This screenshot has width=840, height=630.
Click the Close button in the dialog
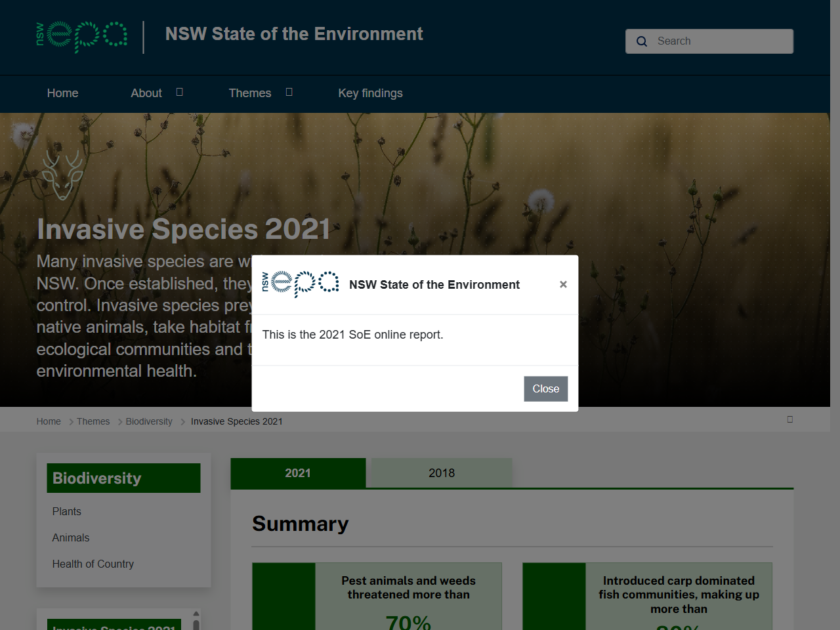pos(545,388)
